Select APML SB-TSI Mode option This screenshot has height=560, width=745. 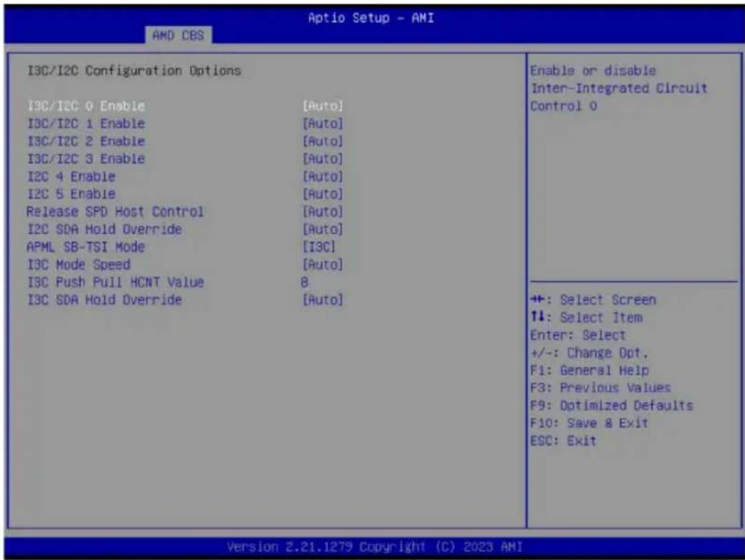85,247
